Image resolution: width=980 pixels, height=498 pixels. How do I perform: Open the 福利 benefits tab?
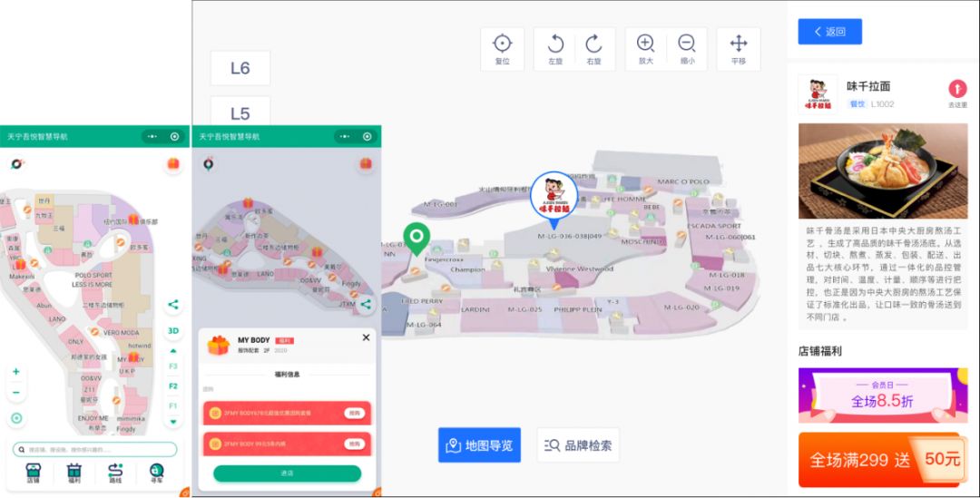click(x=74, y=474)
